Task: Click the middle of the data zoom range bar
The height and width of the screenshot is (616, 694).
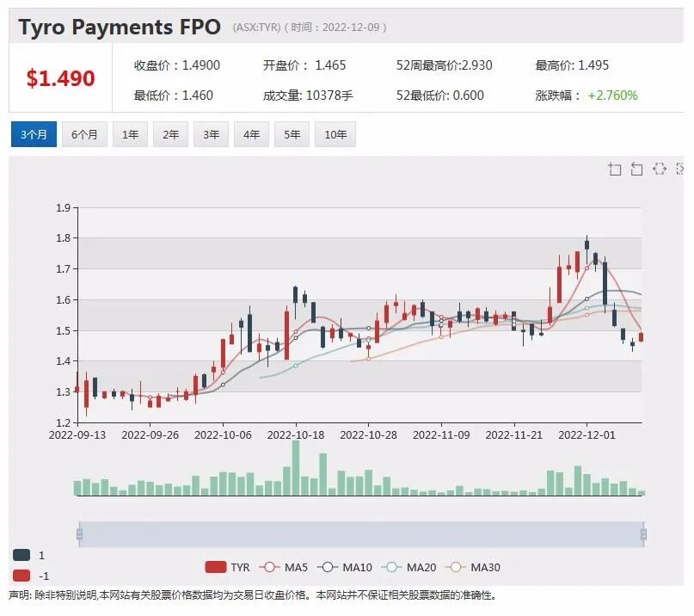Action: click(x=361, y=534)
